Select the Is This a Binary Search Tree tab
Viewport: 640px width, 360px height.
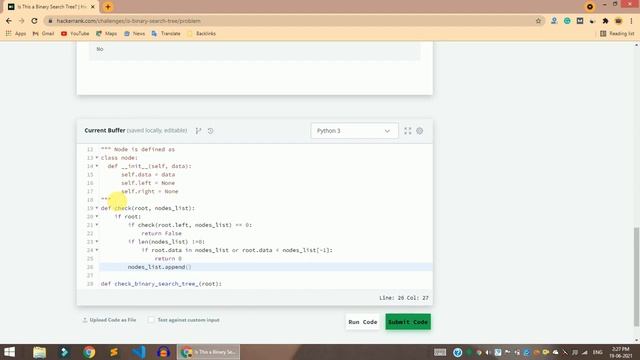click(x=51, y=7)
